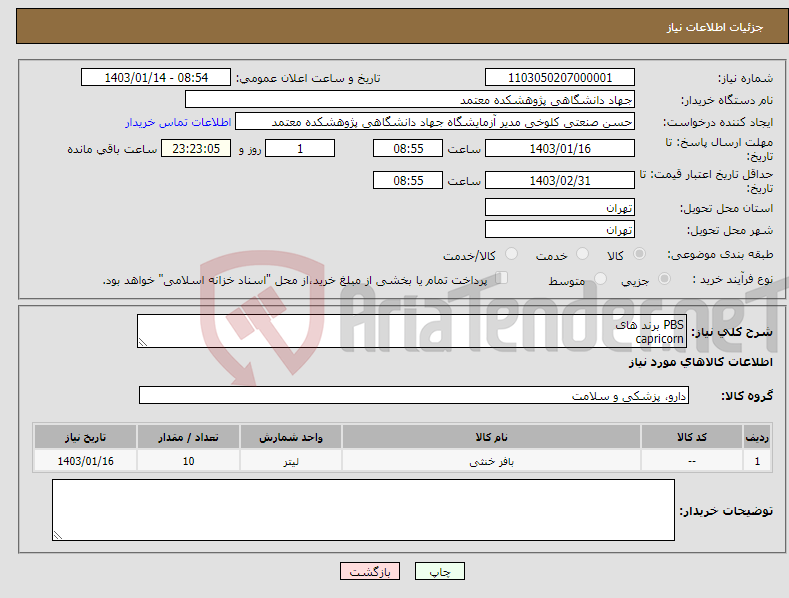The image size is (789, 598).
Task: Click the price validity time 08:55 field
Action: (x=408, y=180)
